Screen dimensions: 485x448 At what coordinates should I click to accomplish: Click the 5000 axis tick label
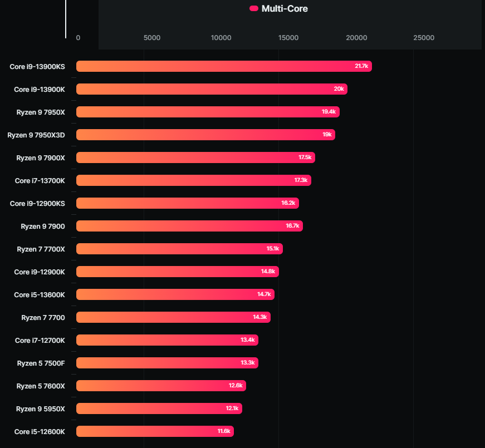pos(152,38)
